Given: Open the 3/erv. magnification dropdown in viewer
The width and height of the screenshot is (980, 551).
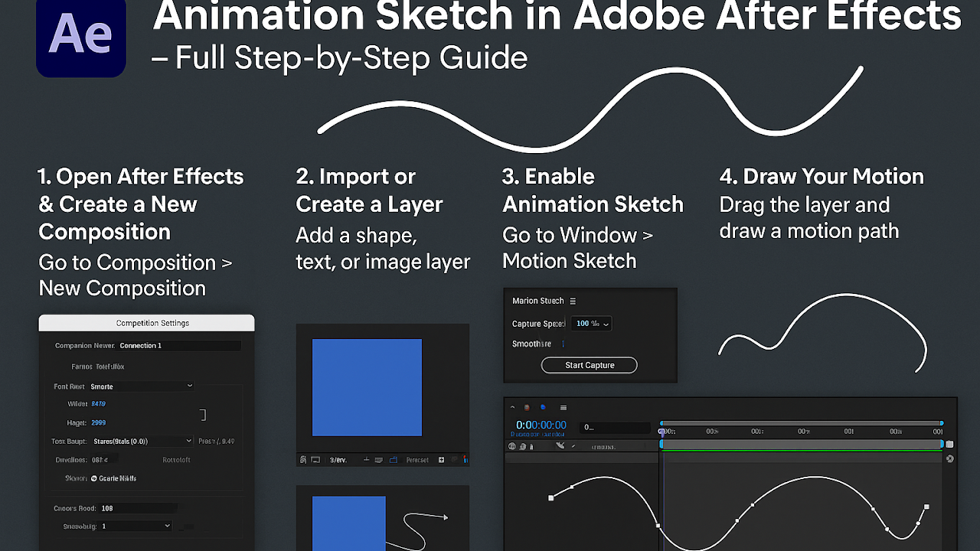Looking at the screenshot, I should click(338, 460).
